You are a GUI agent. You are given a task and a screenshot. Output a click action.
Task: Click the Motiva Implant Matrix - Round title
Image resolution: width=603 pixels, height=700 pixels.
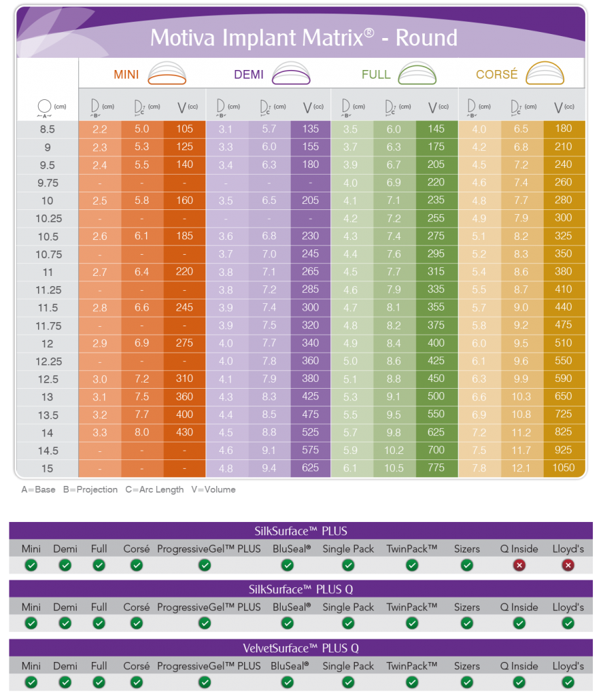(303, 37)
